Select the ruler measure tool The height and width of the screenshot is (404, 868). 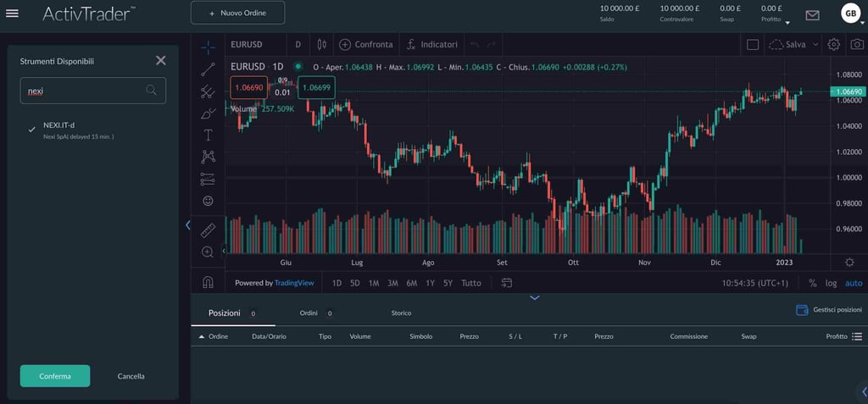pos(208,230)
